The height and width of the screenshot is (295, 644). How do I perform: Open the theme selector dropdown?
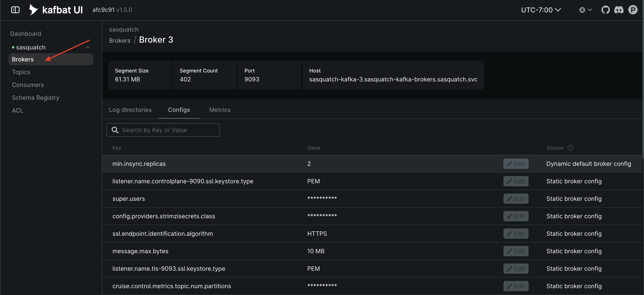click(585, 10)
